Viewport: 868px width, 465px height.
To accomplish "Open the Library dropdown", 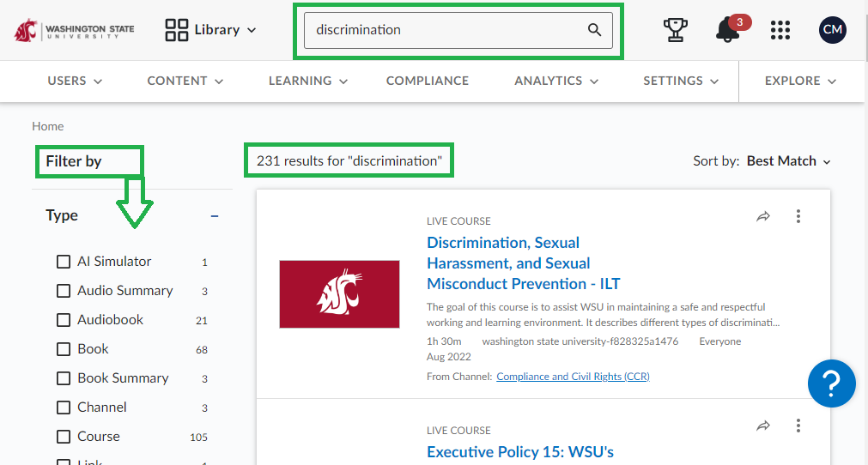I will click(211, 30).
